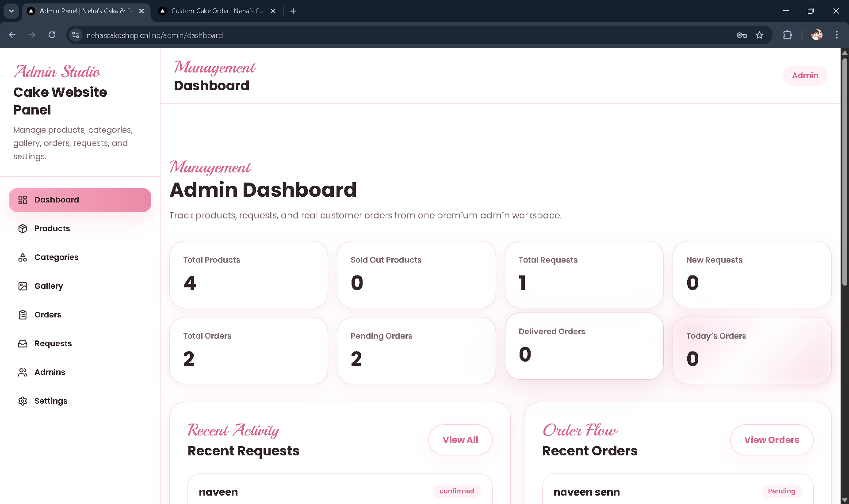Bookmark the page with the star icon
This screenshot has width=849, height=504.
(x=760, y=35)
